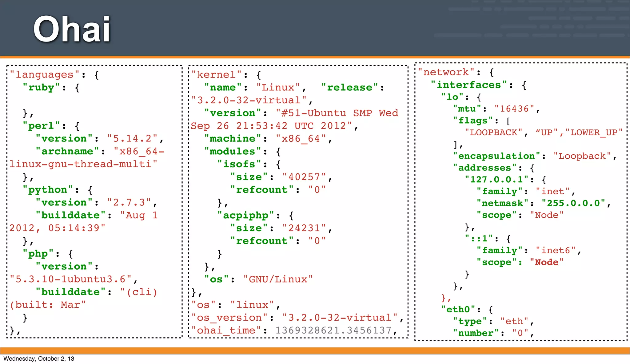Image resolution: width=630 pixels, height=364 pixels.
Task: Select the "interfaces" key
Action: [x=469, y=85]
